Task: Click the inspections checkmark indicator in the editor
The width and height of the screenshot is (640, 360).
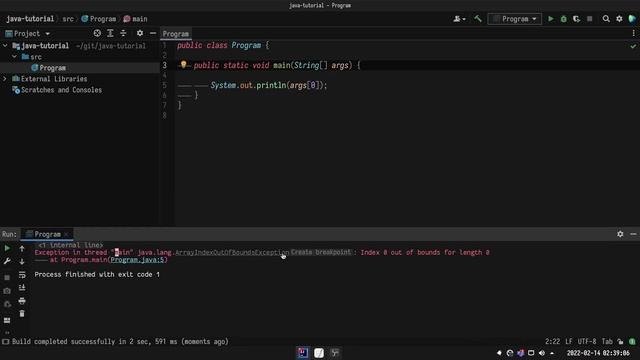Action: (x=633, y=46)
